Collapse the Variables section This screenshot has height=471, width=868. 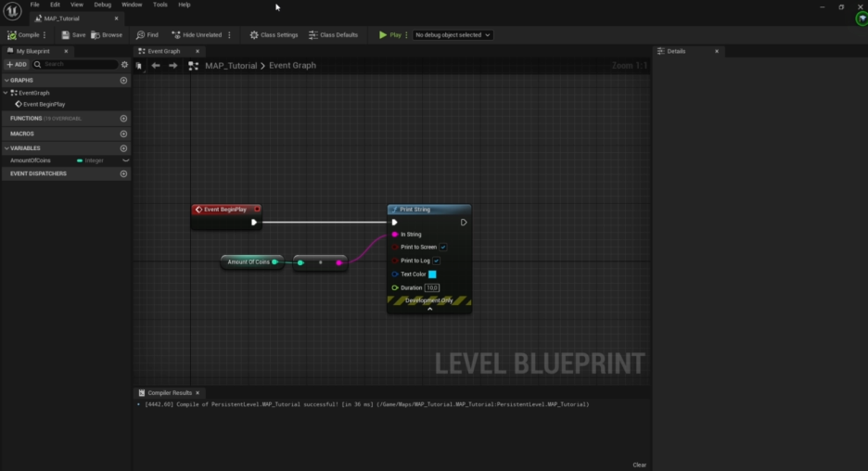click(x=6, y=148)
